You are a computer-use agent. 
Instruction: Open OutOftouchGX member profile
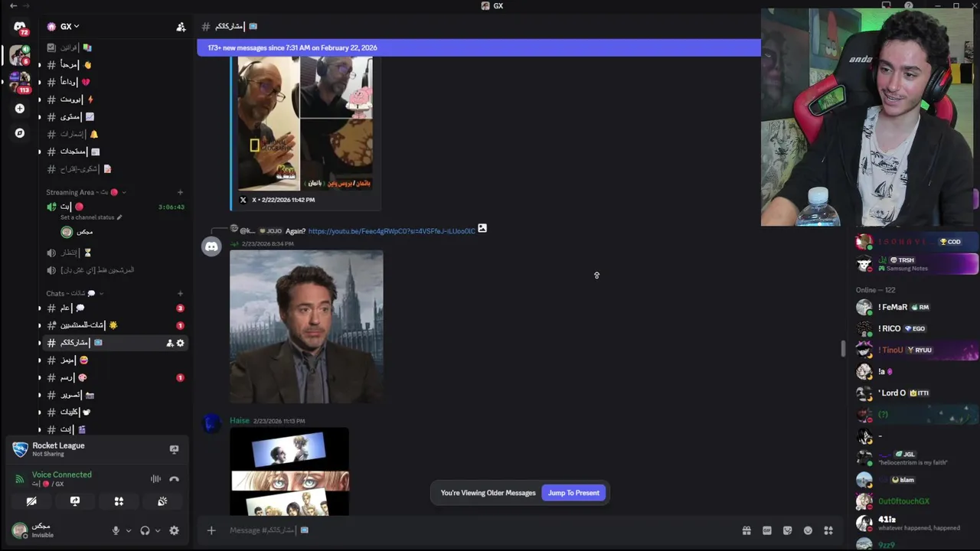point(916,501)
